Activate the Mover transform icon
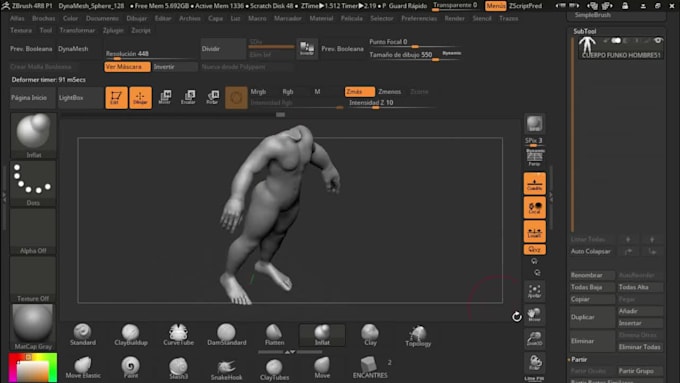Screen dimensions: 680x383 point(165,97)
